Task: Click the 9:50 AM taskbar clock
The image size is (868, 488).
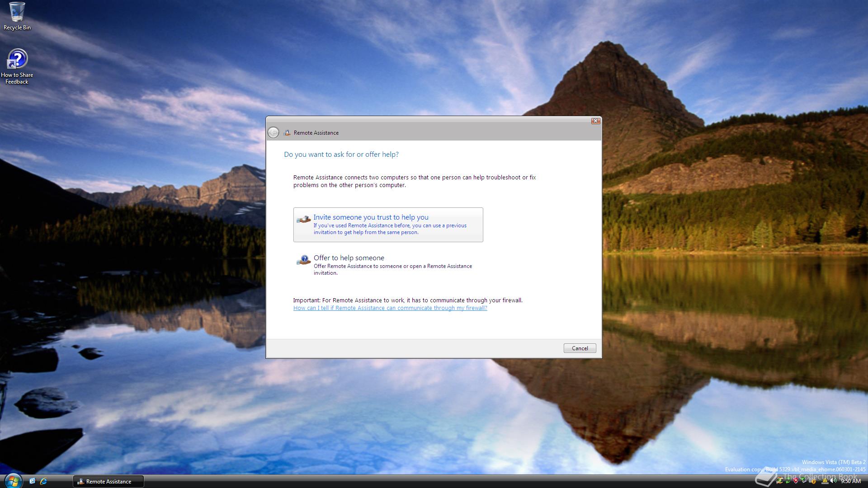Action: pyautogui.click(x=851, y=481)
